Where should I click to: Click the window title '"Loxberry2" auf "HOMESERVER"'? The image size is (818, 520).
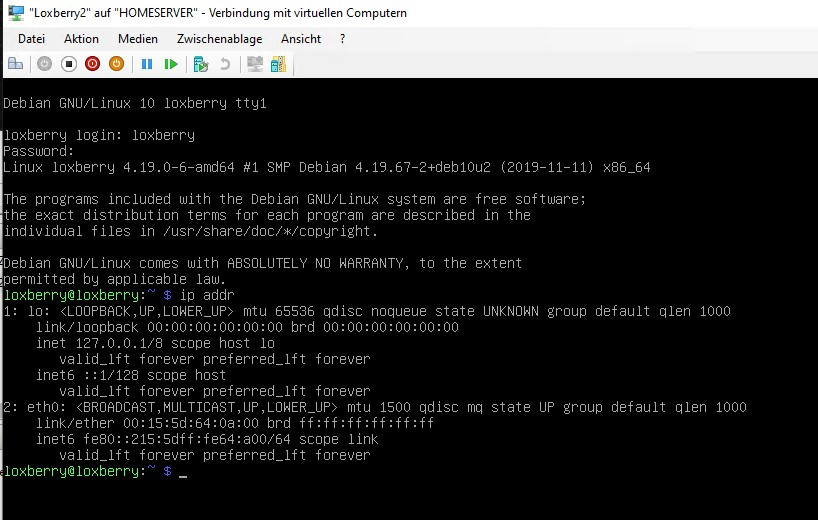pyautogui.click(x=218, y=13)
